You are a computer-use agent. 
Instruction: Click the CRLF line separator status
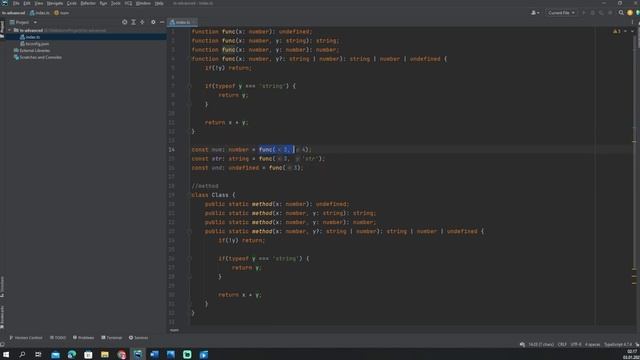coord(562,345)
